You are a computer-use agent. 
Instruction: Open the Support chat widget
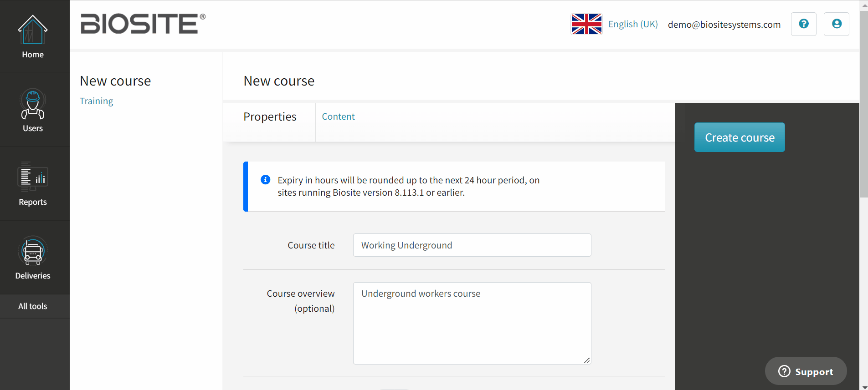coord(806,371)
